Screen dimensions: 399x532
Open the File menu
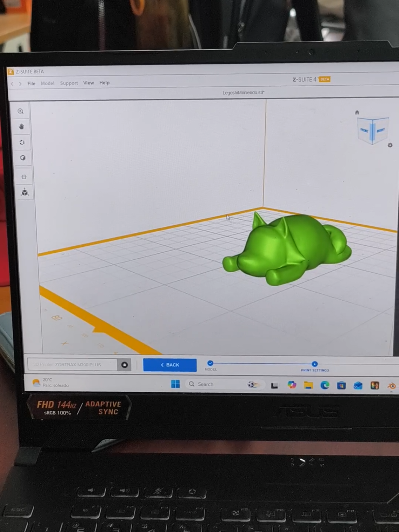click(31, 84)
